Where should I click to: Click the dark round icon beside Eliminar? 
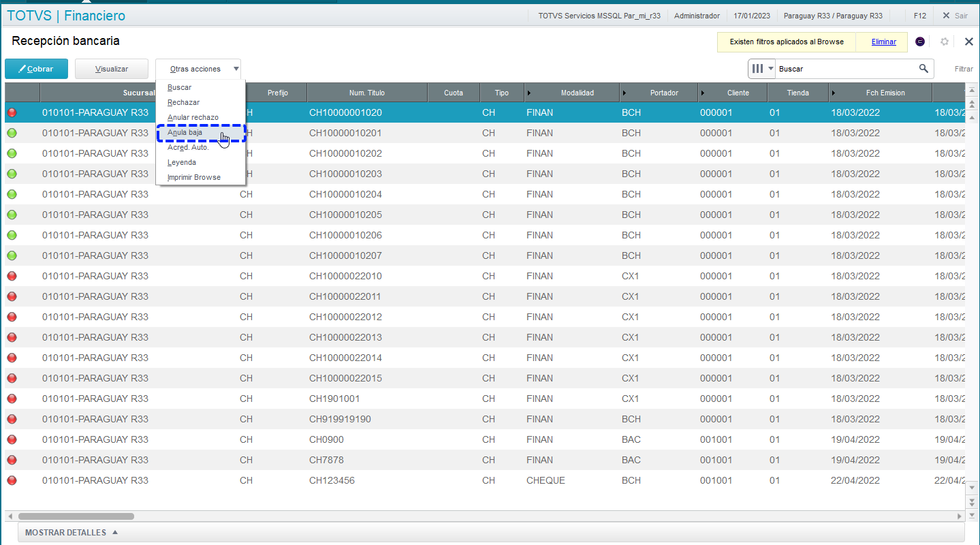[x=920, y=42]
